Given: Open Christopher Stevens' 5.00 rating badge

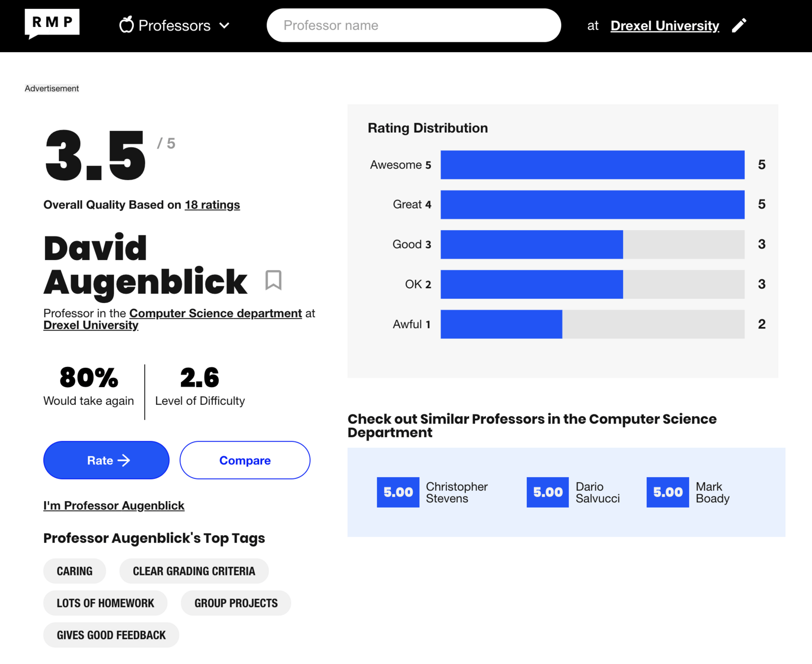Looking at the screenshot, I should tap(398, 492).
